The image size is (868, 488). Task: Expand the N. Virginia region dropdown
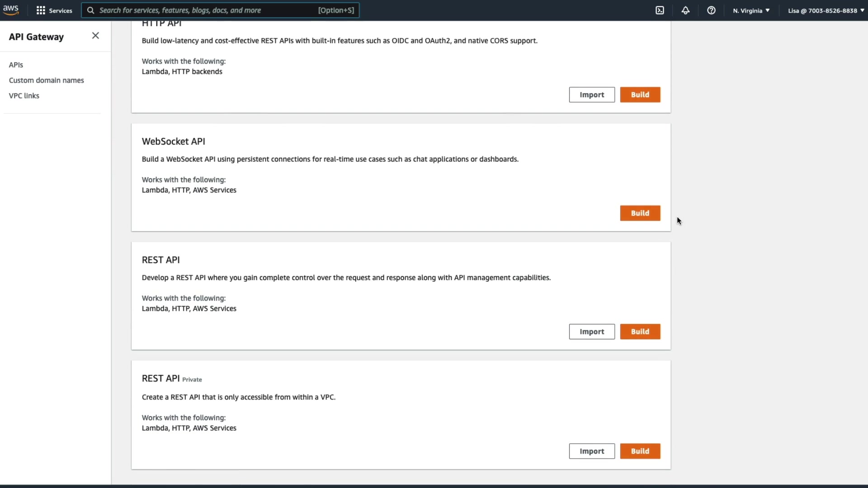coord(751,10)
